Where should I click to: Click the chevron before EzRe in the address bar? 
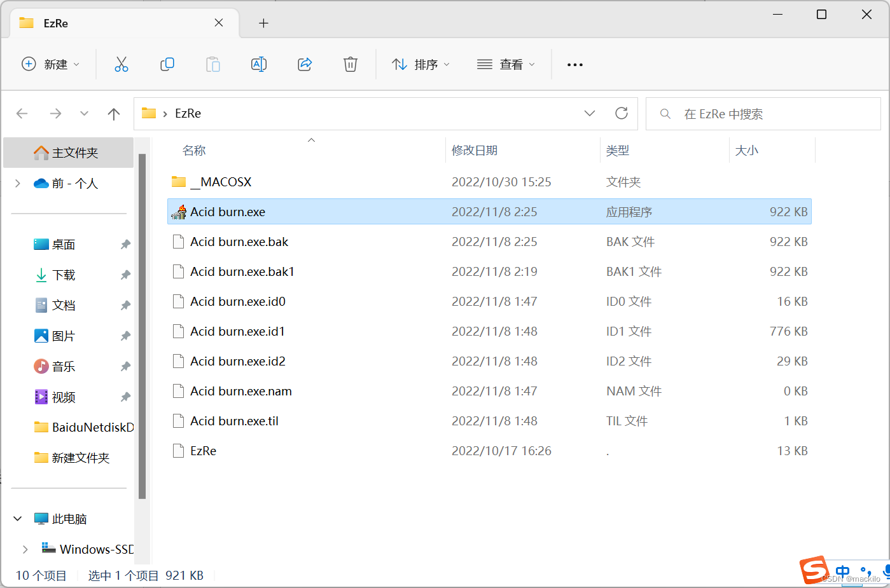point(165,114)
